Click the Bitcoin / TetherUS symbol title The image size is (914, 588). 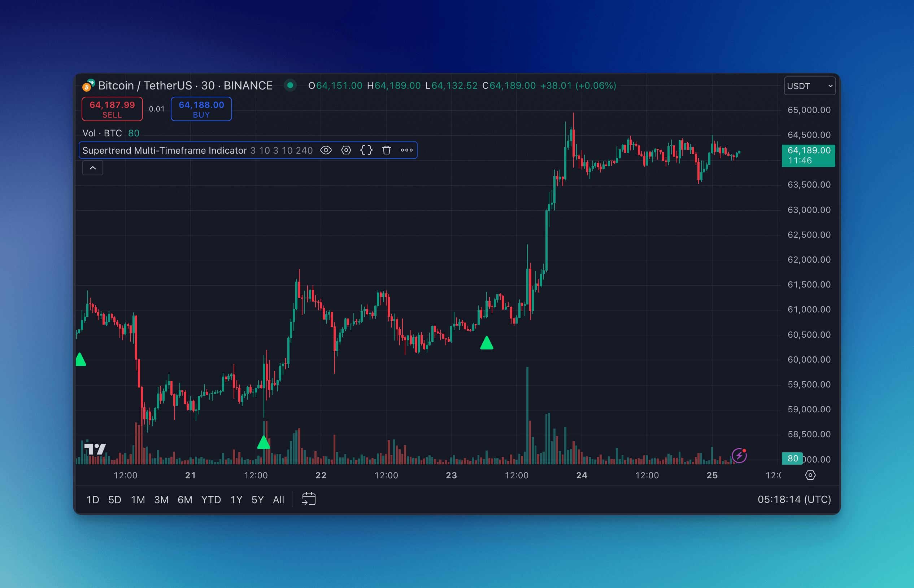click(185, 85)
